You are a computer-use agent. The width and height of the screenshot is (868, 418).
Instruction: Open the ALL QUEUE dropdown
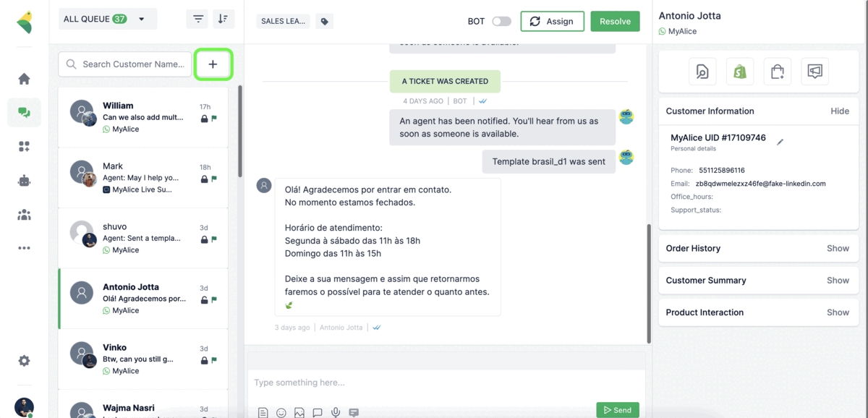pyautogui.click(x=107, y=19)
